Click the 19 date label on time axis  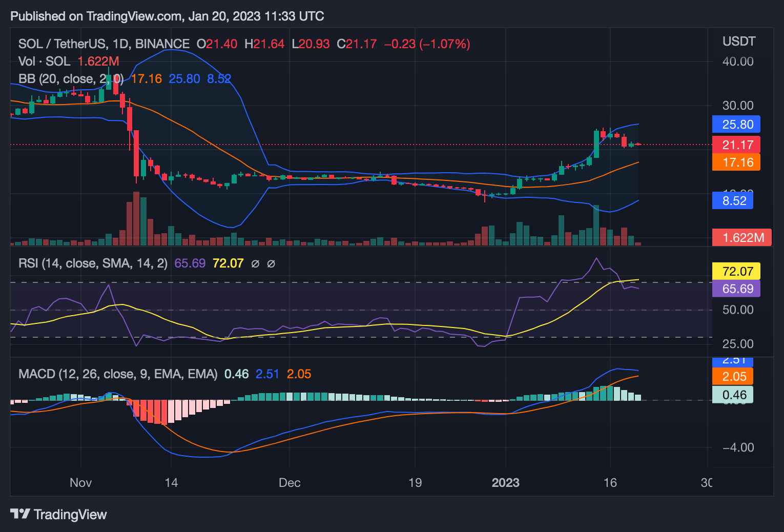pyautogui.click(x=415, y=483)
